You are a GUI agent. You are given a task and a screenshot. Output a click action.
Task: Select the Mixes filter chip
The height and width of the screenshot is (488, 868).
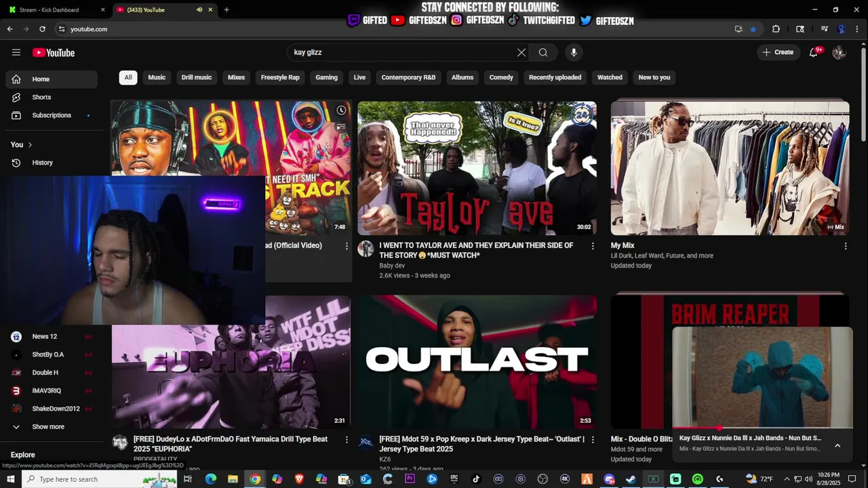(x=236, y=77)
